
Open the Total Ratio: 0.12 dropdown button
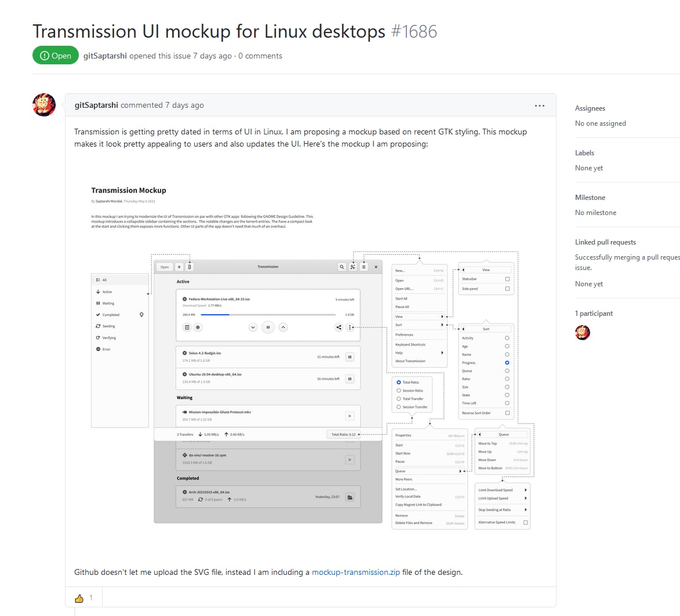click(343, 435)
